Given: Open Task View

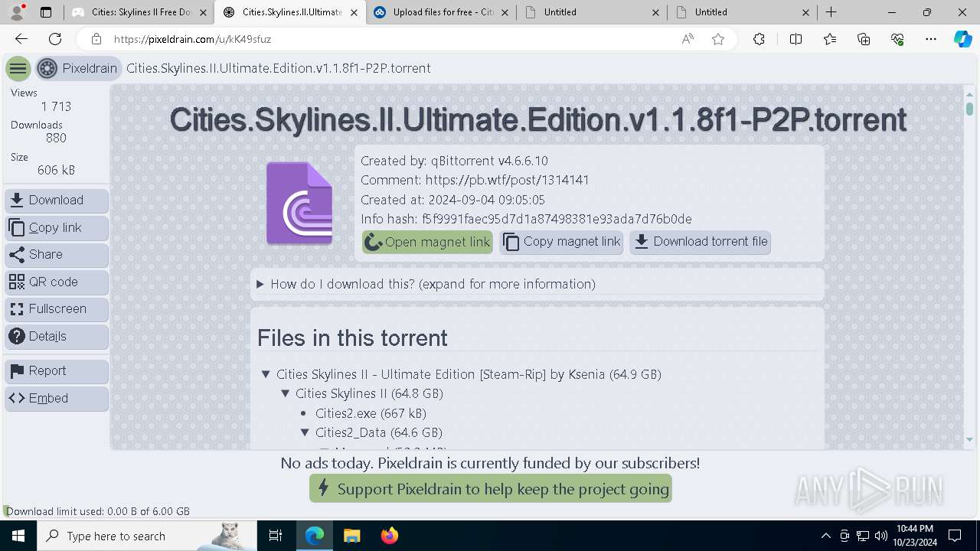Looking at the screenshot, I should click(x=276, y=536).
